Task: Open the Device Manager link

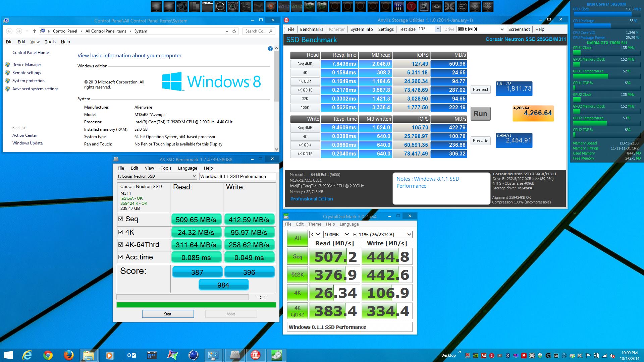Action: pyautogui.click(x=26, y=65)
